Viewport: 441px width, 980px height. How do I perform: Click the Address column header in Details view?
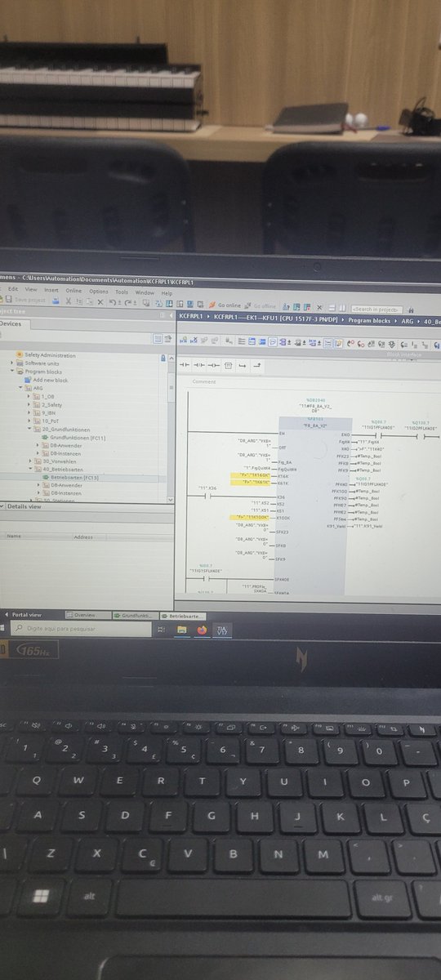tap(83, 537)
